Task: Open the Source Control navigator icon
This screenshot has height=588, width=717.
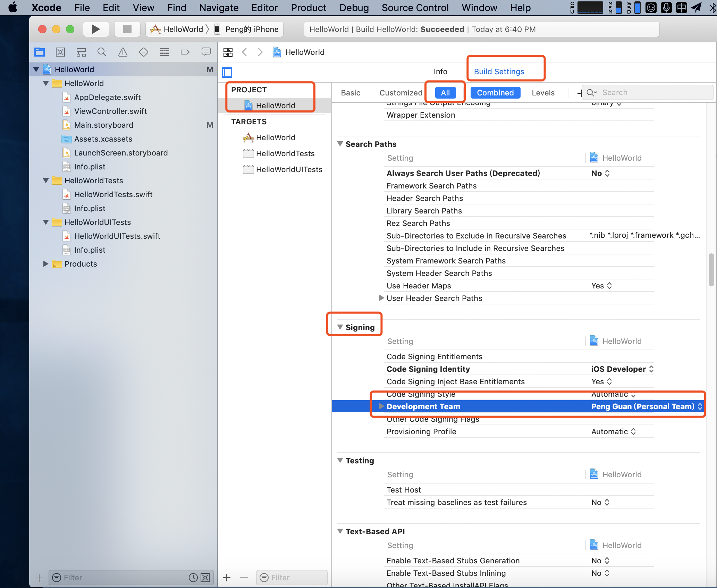Action: coord(60,52)
